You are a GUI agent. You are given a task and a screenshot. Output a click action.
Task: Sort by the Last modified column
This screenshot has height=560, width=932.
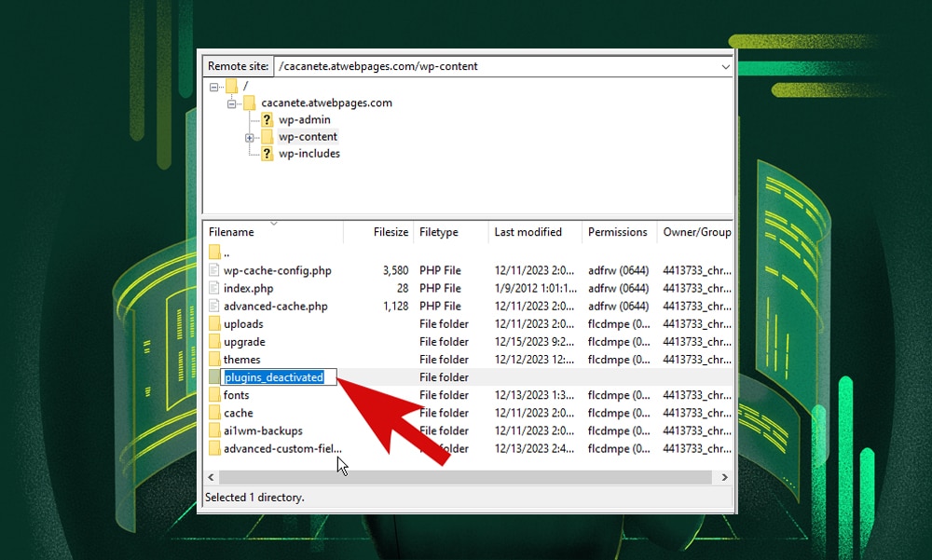pyautogui.click(x=527, y=232)
